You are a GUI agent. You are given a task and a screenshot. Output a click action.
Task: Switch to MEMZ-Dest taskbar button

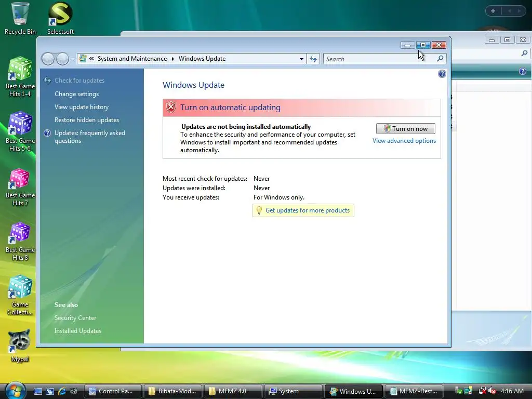click(414, 391)
